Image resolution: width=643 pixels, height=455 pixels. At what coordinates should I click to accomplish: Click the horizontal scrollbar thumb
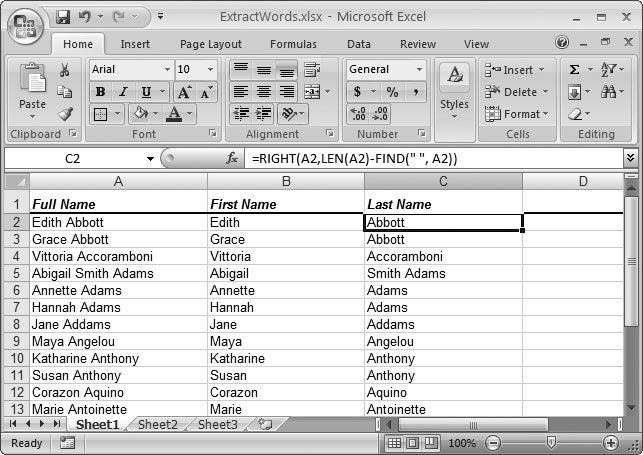tap(473, 425)
